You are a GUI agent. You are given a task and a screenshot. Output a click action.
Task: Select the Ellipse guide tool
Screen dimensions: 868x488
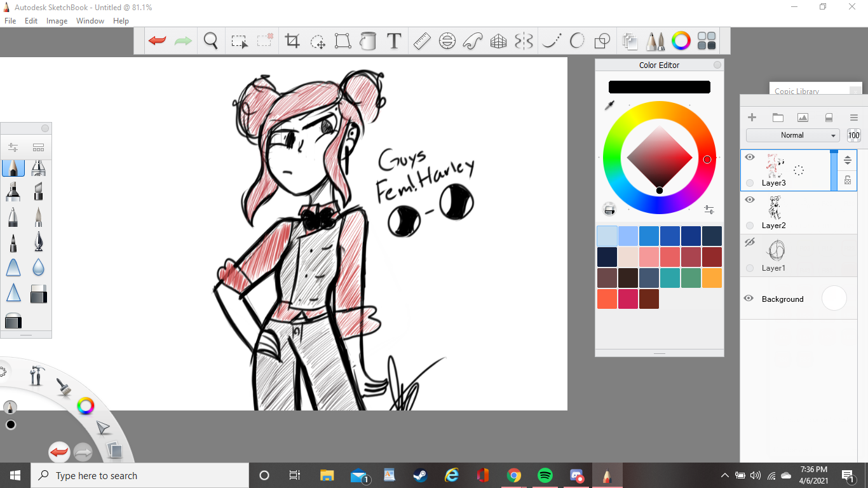click(x=447, y=41)
